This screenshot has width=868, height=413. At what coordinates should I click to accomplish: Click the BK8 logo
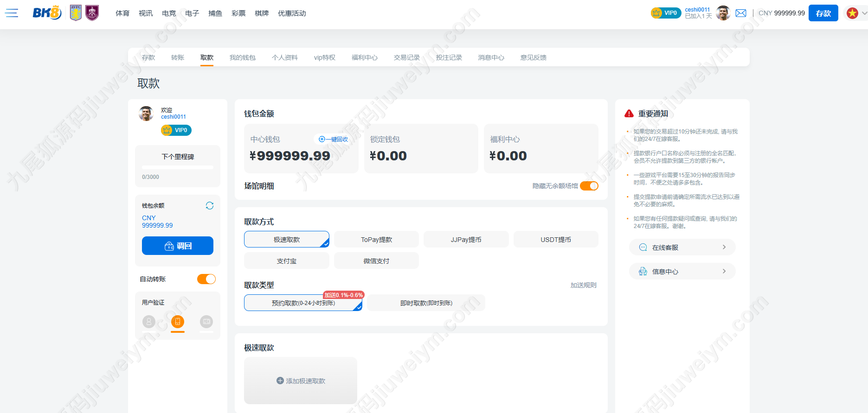pyautogui.click(x=47, y=13)
